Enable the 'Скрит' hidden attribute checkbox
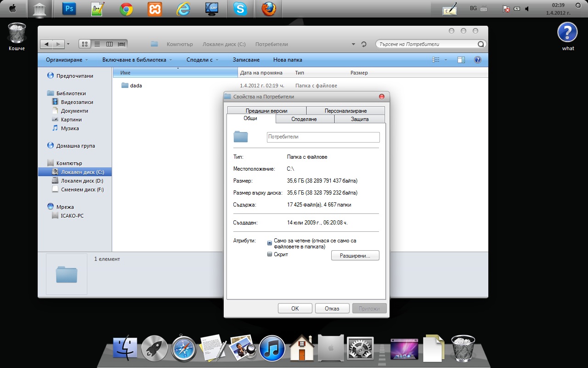This screenshot has width=588, height=368. 270,254
